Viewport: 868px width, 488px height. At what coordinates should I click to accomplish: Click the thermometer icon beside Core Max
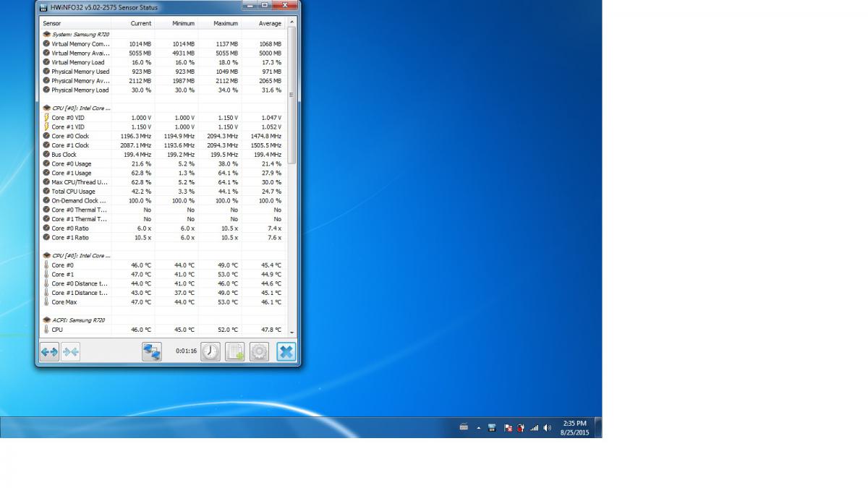(46, 302)
